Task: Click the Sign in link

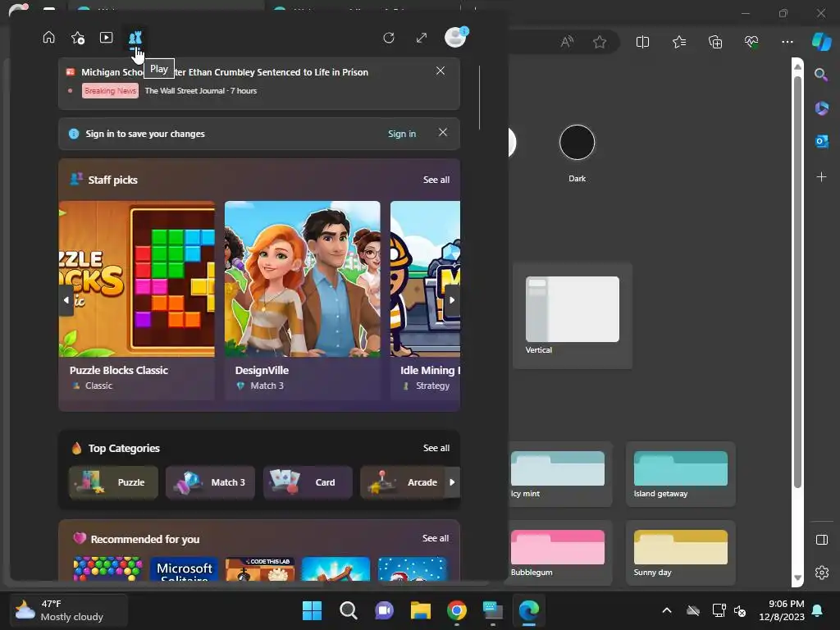Action: (402, 134)
